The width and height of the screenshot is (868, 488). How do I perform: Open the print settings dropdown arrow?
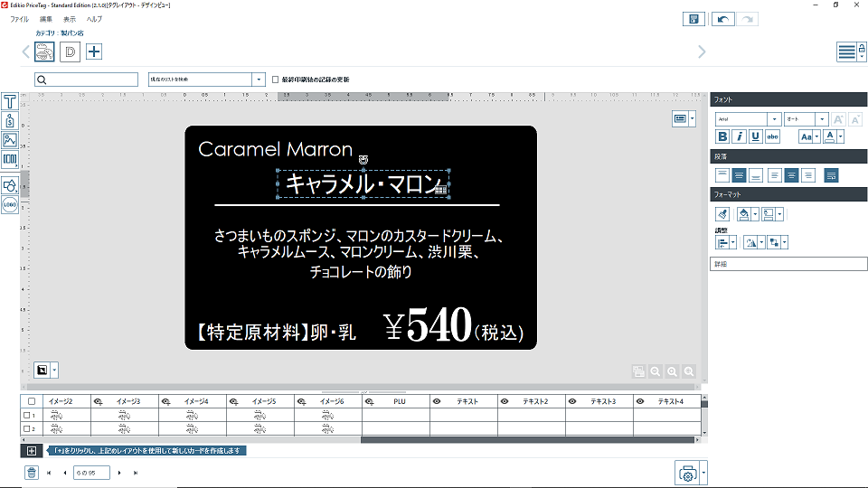(703, 473)
